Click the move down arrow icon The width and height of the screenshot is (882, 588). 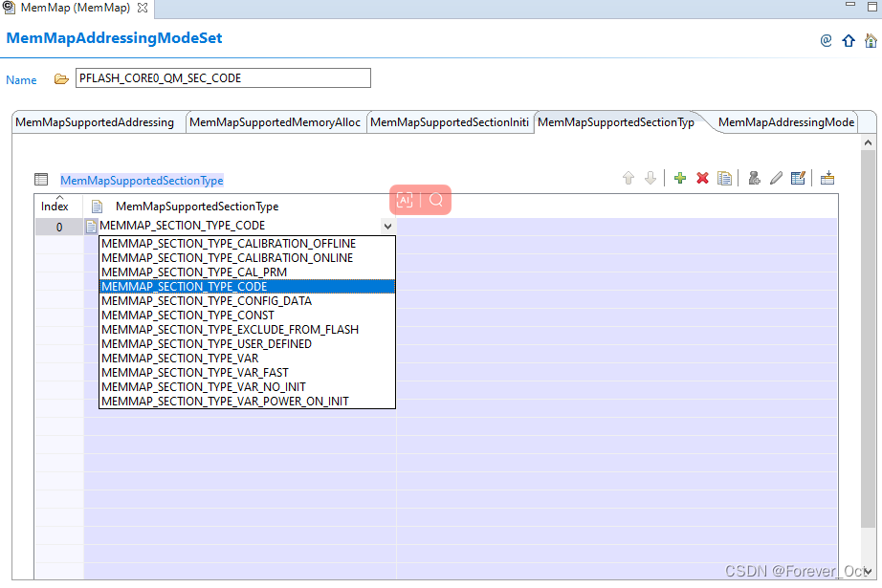[650, 178]
